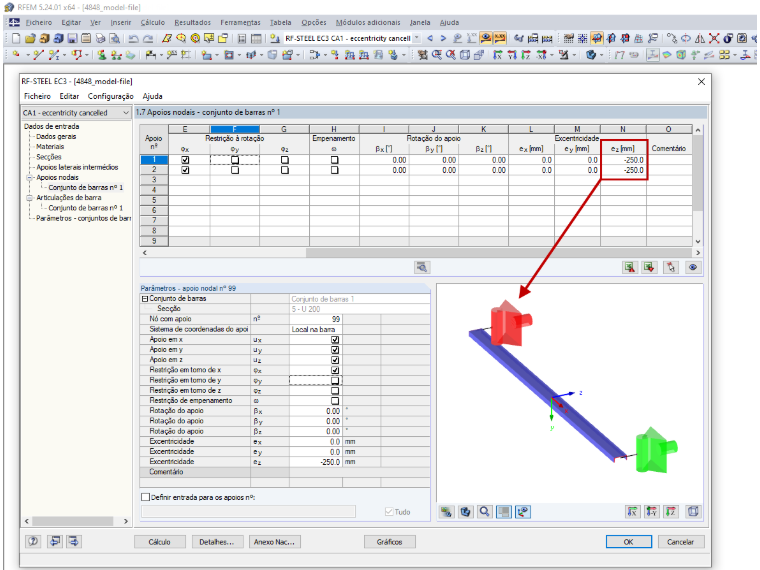Click the Gráficos button

[389, 542]
